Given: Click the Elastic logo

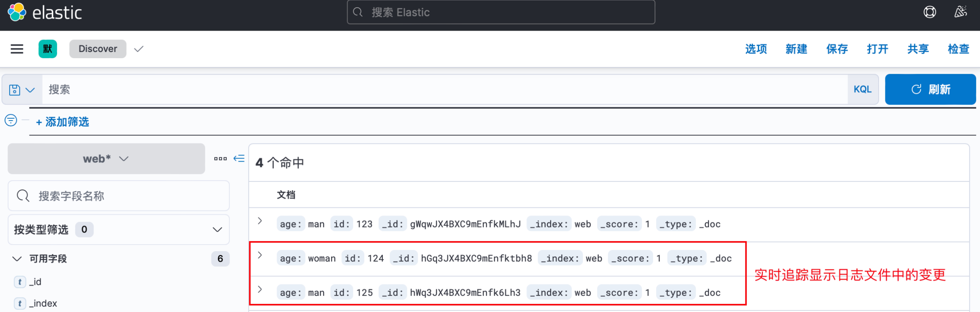Looking at the screenshot, I should 17,12.
